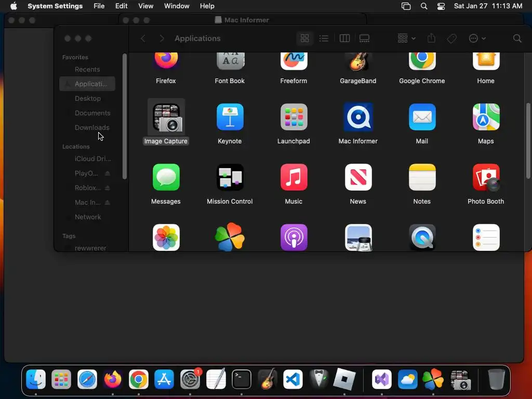Open the Group By dropdown in Finder toolbar
Screen dimensions: 532x399
pyautogui.click(x=406, y=38)
